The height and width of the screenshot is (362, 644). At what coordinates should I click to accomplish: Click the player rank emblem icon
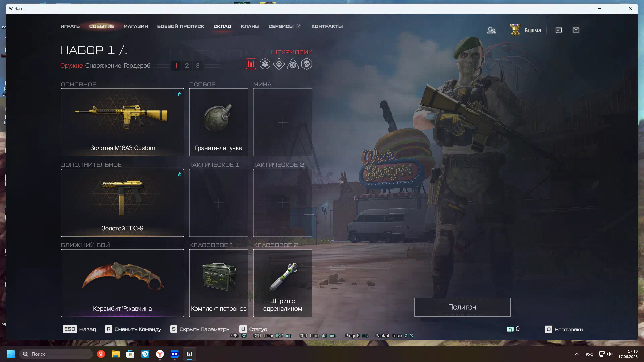(515, 30)
